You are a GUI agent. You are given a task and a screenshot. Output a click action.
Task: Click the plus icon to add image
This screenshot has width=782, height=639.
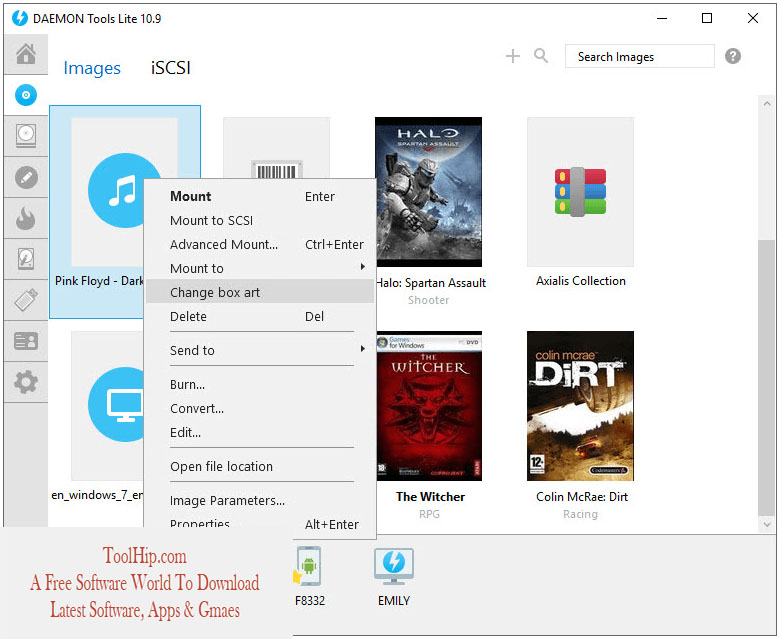513,56
